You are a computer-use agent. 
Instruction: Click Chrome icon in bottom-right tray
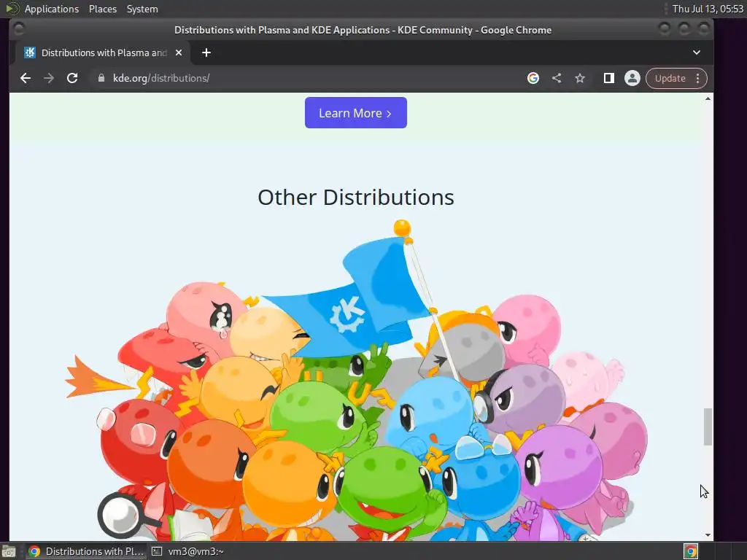coord(691,551)
